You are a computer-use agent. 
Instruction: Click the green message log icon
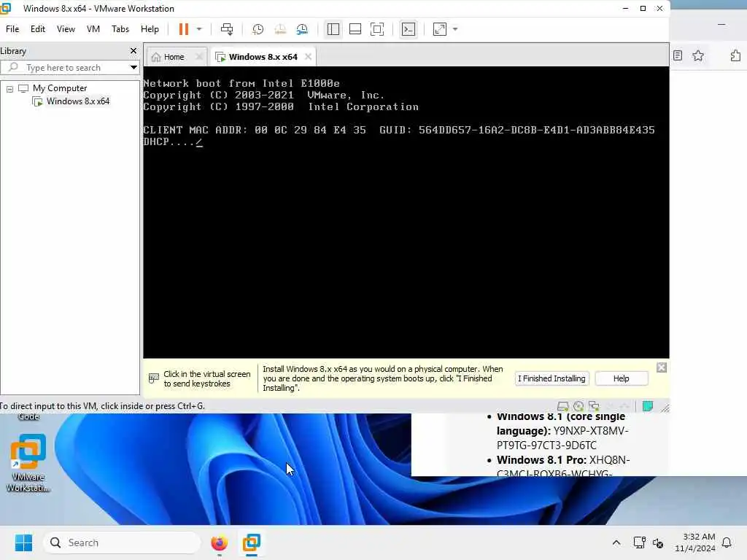[x=648, y=406]
